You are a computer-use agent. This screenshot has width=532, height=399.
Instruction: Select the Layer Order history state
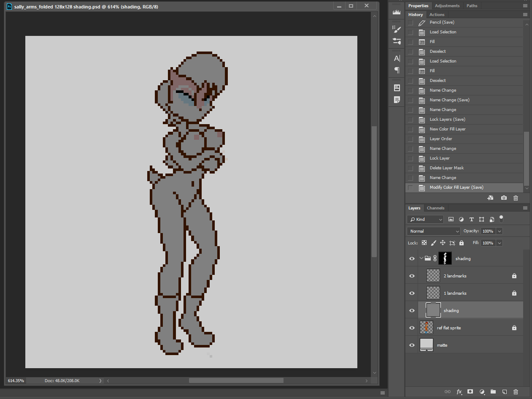coord(441,139)
